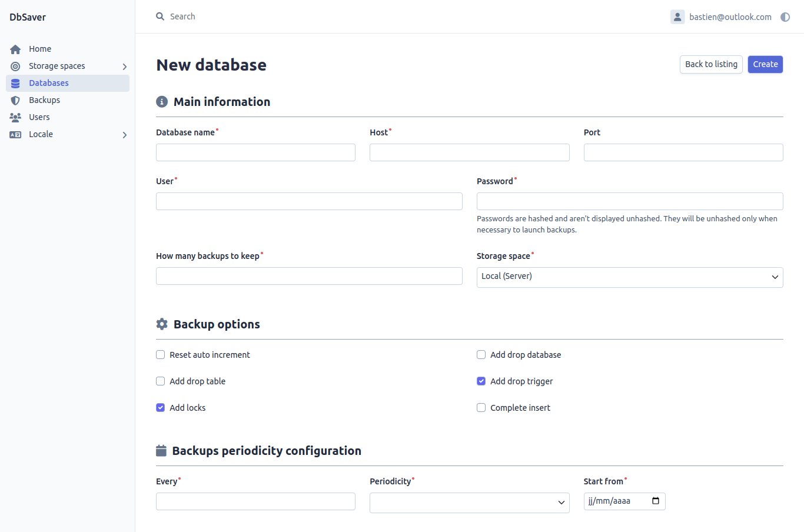Click the Users group icon
Image resolution: width=804 pixels, height=532 pixels.
pyautogui.click(x=15, y=117)
